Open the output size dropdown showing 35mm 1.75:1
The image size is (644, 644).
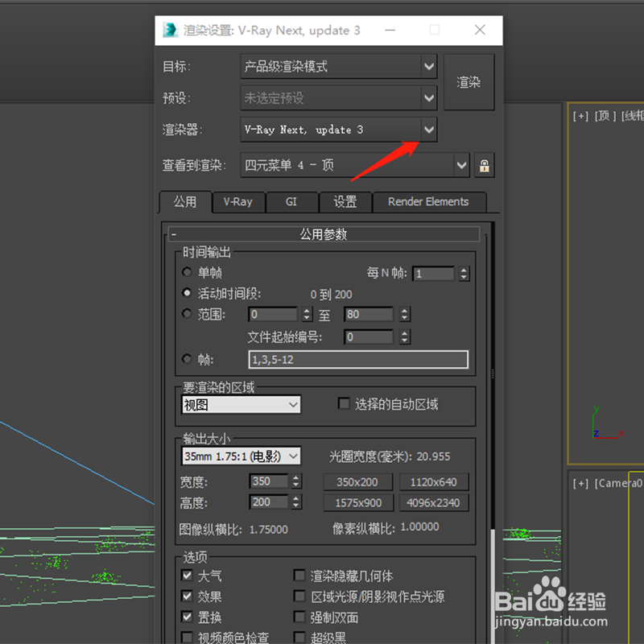(241, 456)
